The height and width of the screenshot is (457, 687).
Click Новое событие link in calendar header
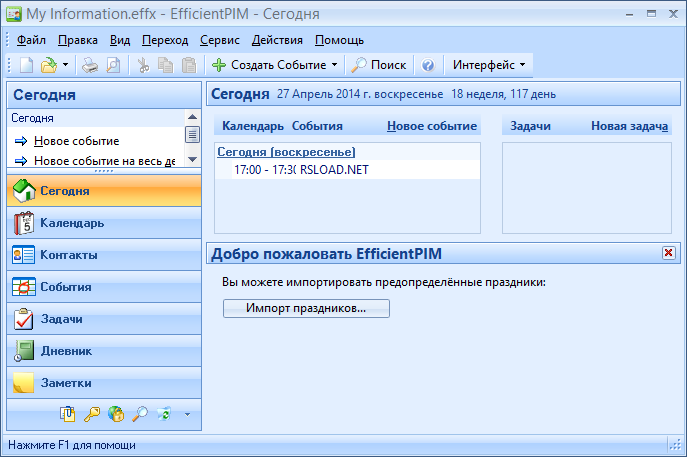coord(432,126)
